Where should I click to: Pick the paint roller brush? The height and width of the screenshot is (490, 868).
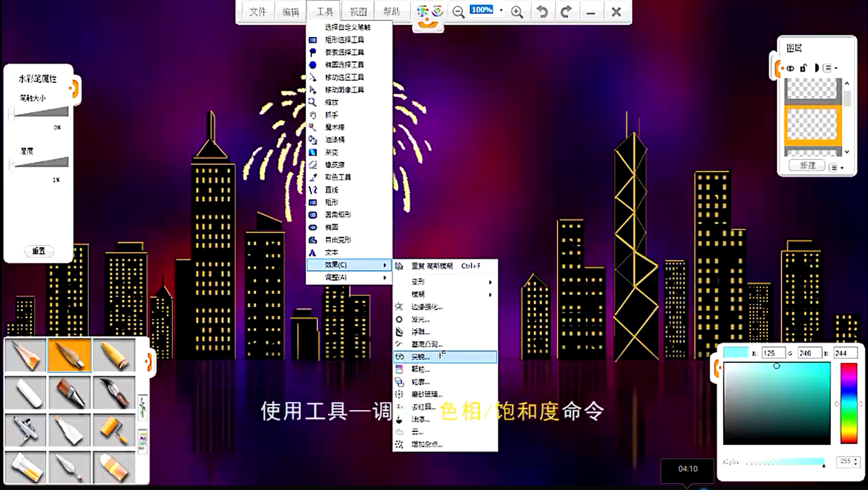pyautogui.click(x=114, y=429)
